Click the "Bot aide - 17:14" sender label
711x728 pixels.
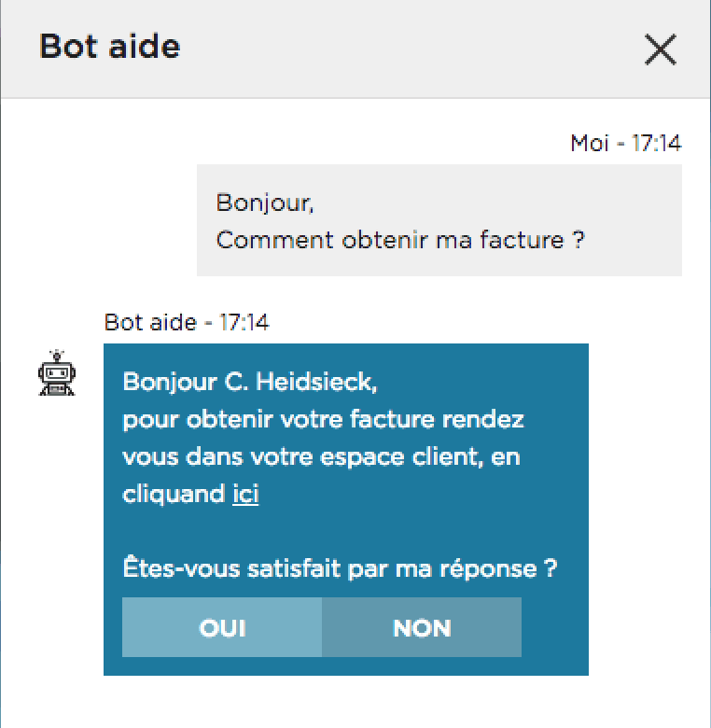tap(187, 323)
